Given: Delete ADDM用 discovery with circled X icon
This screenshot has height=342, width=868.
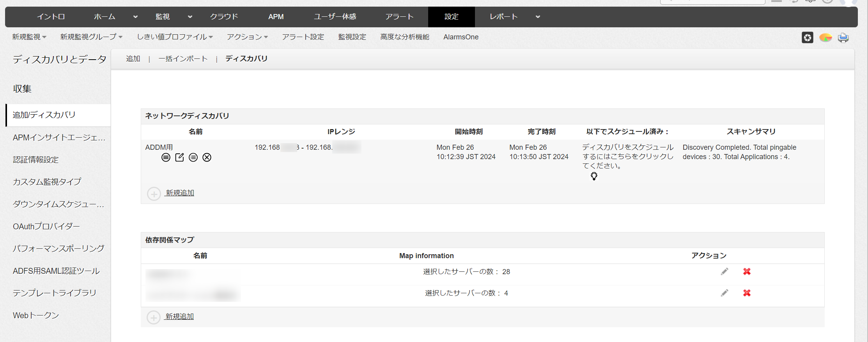Looking at the screenshot, I should 207,157.
